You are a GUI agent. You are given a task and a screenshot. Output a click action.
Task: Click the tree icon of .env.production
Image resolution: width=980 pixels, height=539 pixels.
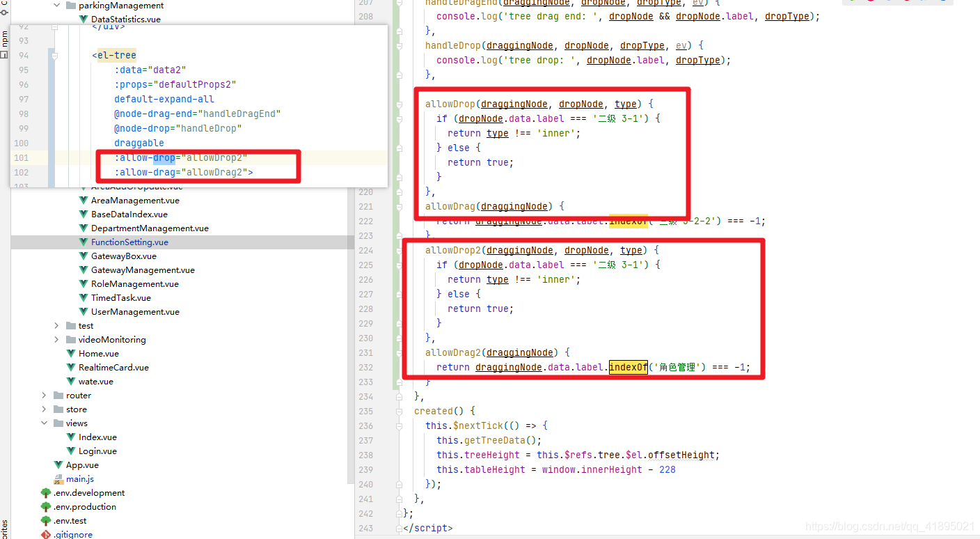tap(46, 507)
